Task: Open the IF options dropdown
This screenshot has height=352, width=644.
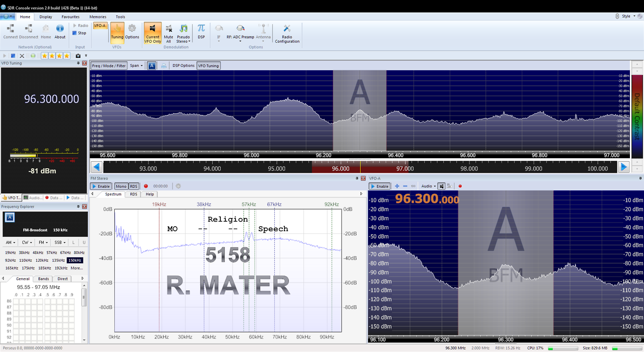Action: pos(219,32)
